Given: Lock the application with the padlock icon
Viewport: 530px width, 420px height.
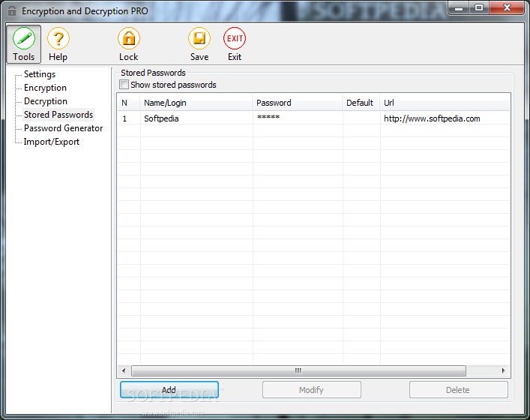Looking at the screenshot, I should click(x=129, y=44).
